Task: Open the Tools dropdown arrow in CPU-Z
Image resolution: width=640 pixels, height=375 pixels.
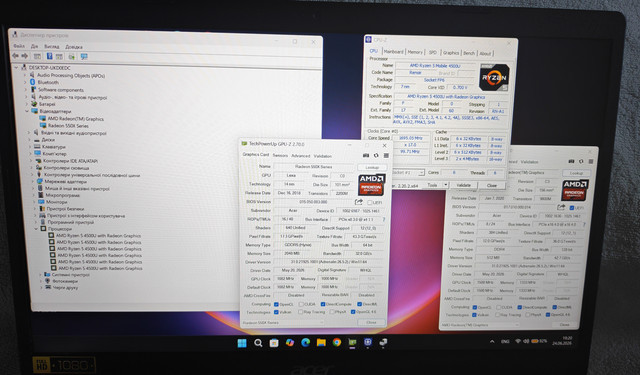Action: pos(446,185)
